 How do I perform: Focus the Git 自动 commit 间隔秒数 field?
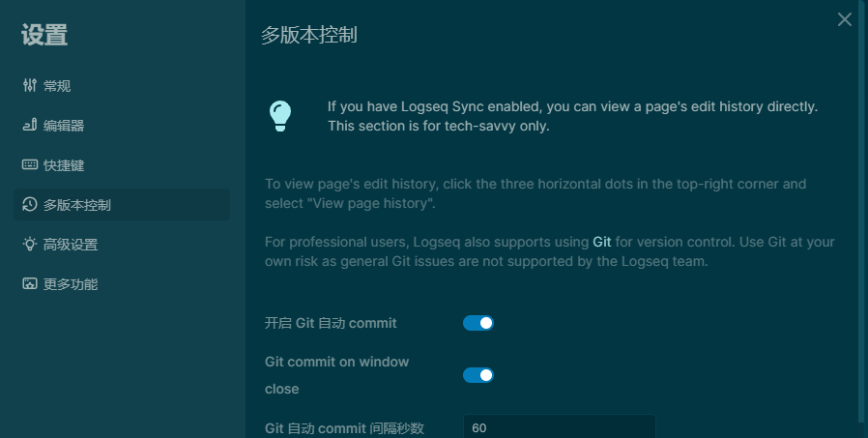coord(559,426)
